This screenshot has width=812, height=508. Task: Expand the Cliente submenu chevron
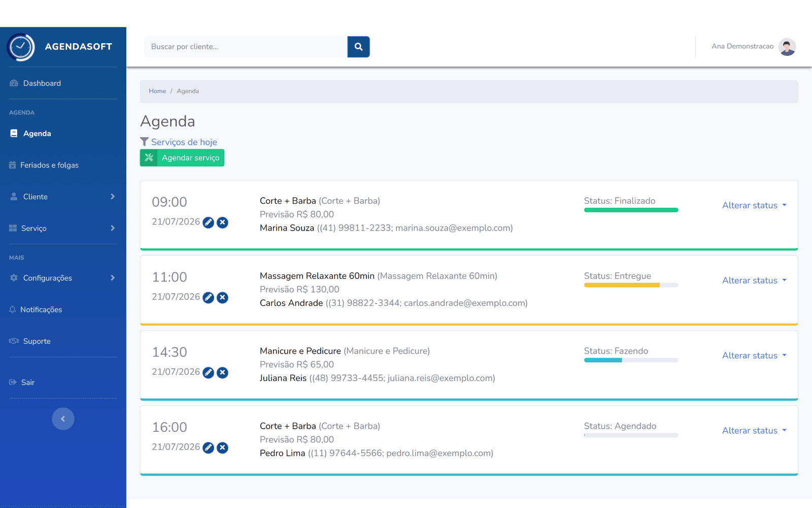[x=113, y=197]
